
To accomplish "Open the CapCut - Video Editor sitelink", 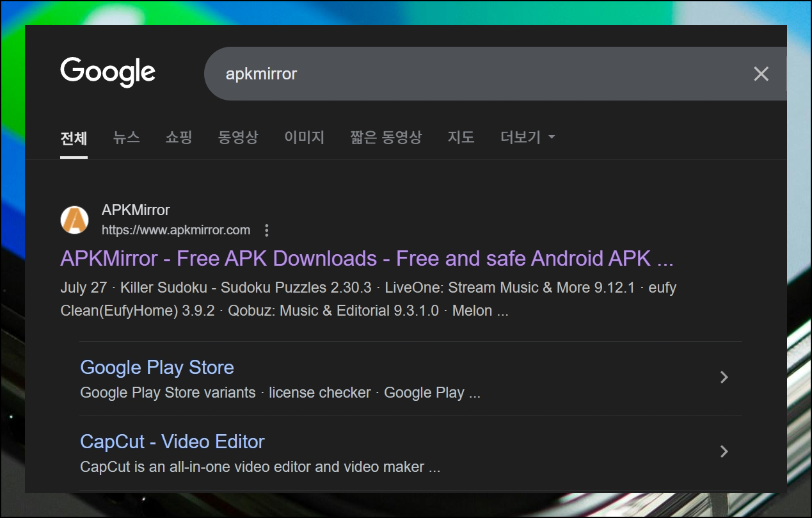I will pyautogui.click(x=172, y=442).
